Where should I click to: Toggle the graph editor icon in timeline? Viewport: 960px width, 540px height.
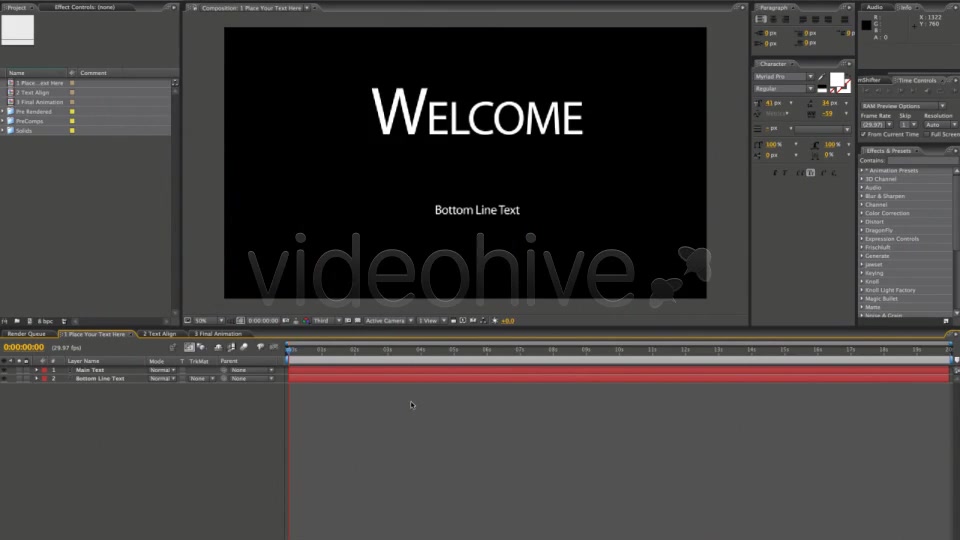click(x=274, y=347)
